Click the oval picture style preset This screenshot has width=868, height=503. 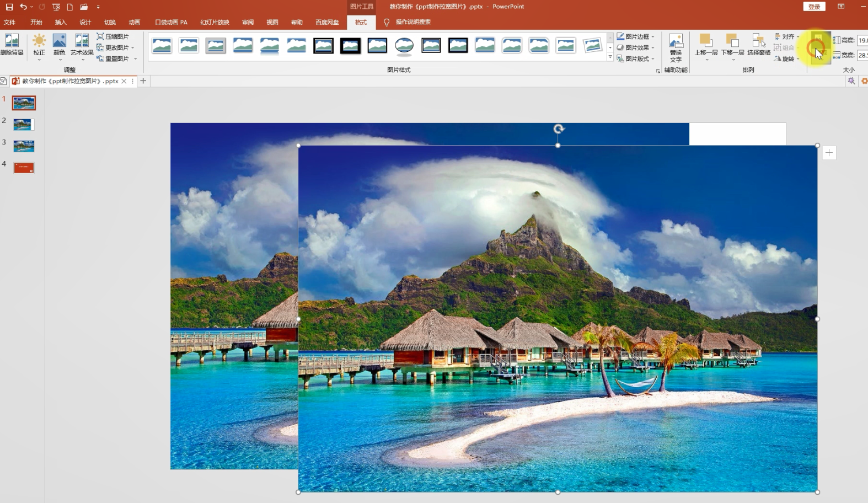pos(404,46)
